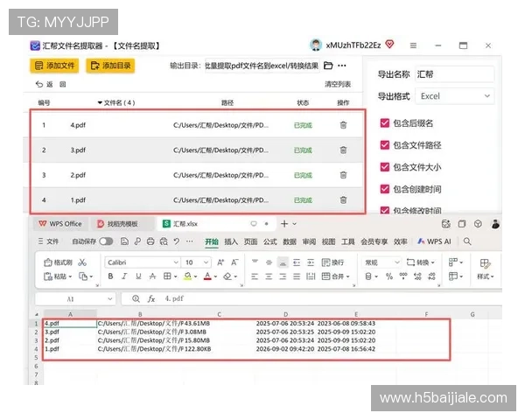Screen dimensions: 525x420
Task: Toggle the 包含修改时间 checkbox
Action: (385, 210)
